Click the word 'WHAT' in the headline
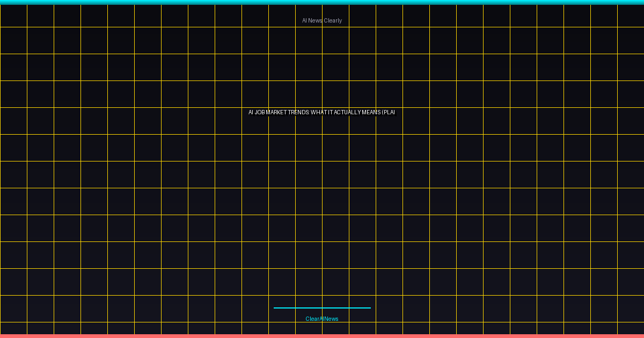 point(319,113)
